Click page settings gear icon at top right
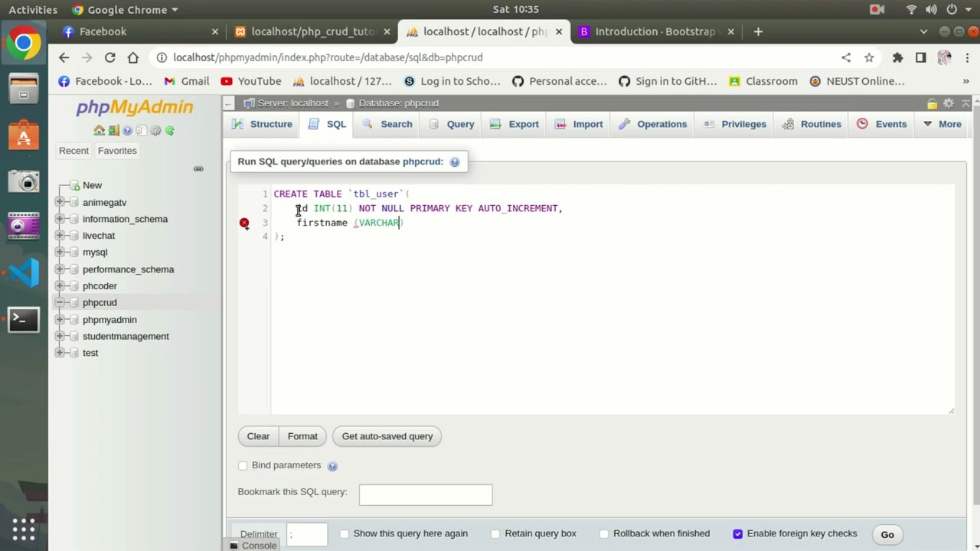Screen dimensions: 980x551 pyautogui.click(x=949, y=103)
